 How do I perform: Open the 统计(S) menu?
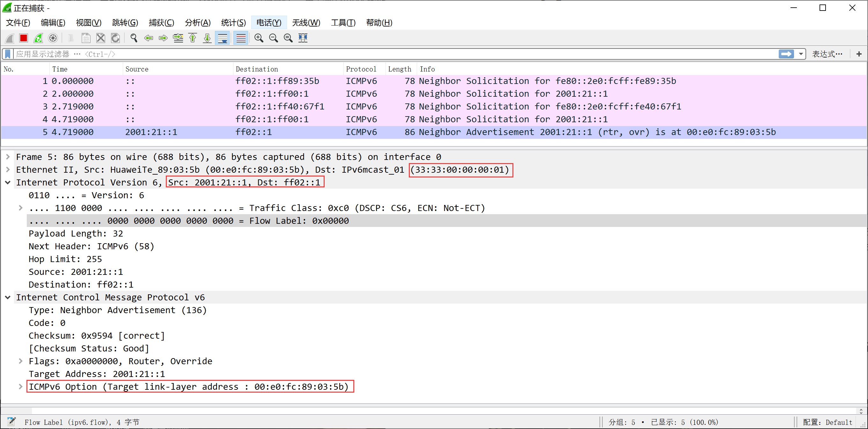(233, 23)
